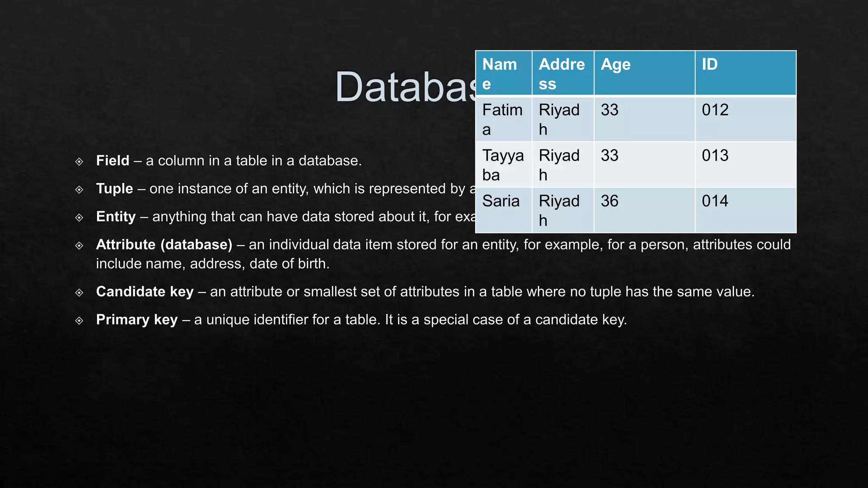Click the Tayyaba name cell
This screenshot has height=488, width=868.
tap(504, 165)
